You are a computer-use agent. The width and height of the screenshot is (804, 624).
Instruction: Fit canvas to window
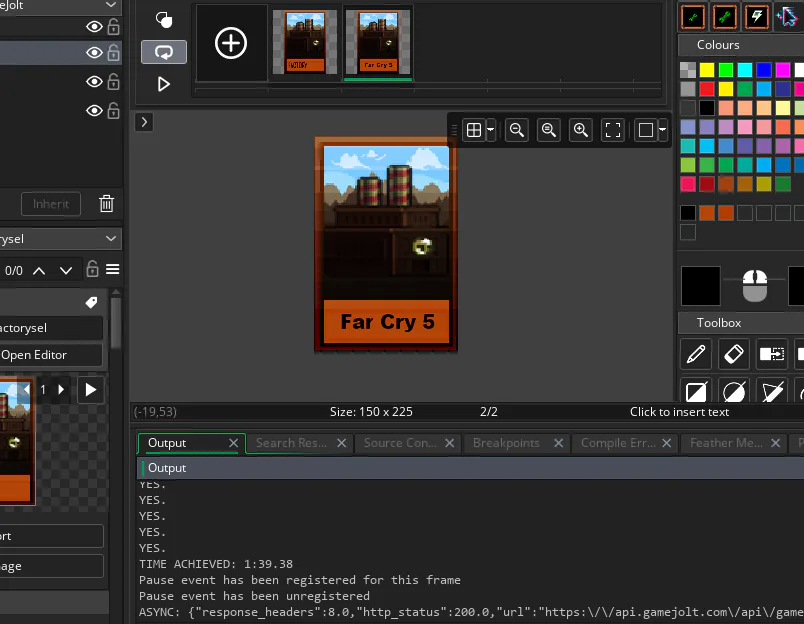[613, 130]
